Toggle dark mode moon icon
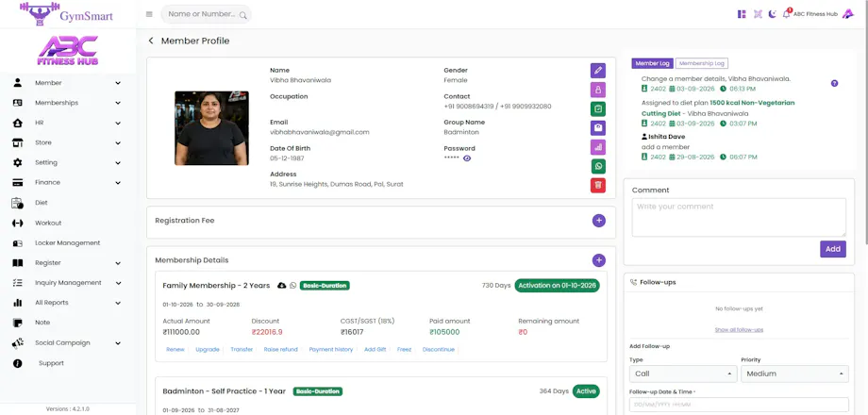868x415 pixels. click(772, 14)
